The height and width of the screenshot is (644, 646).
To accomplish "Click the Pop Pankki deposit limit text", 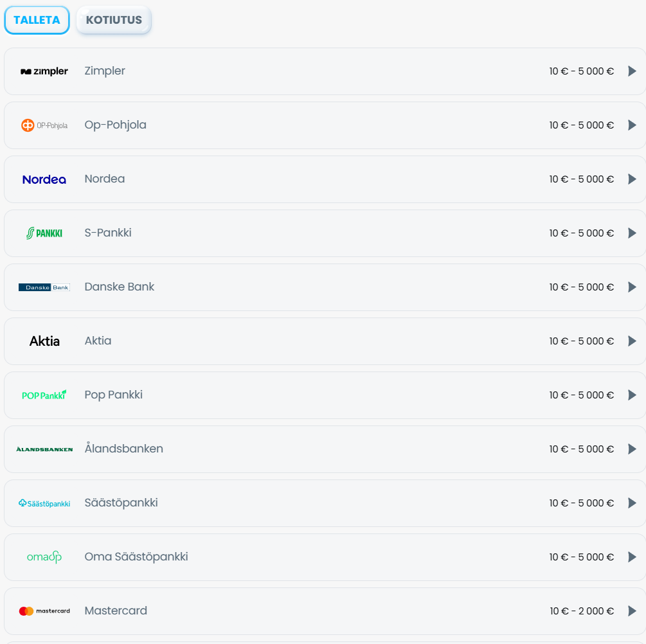I will pyautogui.click(x=582, y=395).
